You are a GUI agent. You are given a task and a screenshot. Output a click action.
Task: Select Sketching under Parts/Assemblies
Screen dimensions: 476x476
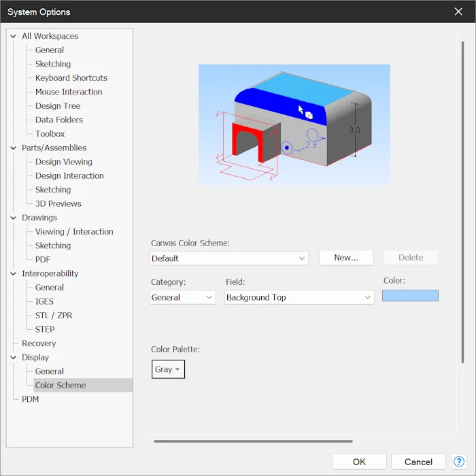(53, 190)
